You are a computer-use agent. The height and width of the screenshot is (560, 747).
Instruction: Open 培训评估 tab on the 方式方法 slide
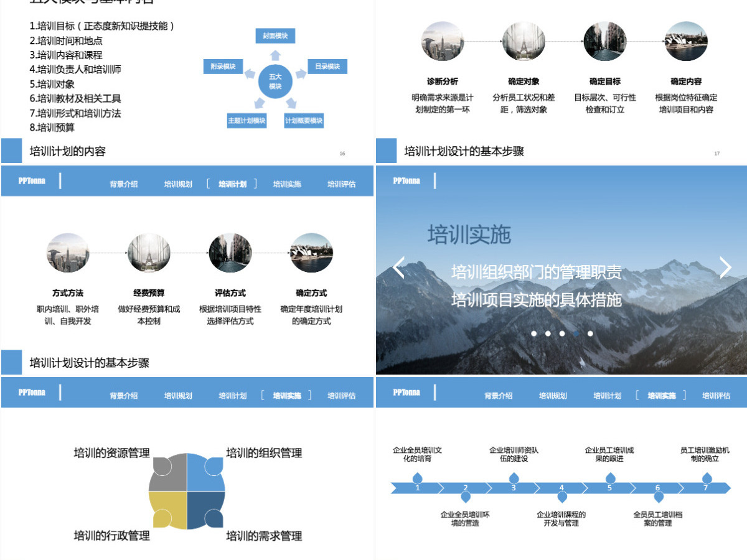[x=341, y=184]
